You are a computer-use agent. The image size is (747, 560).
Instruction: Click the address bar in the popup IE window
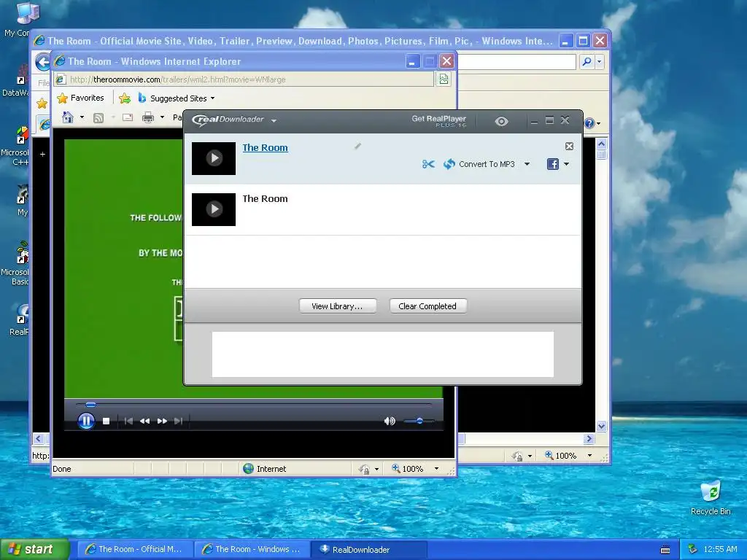[x=244, y=79]
